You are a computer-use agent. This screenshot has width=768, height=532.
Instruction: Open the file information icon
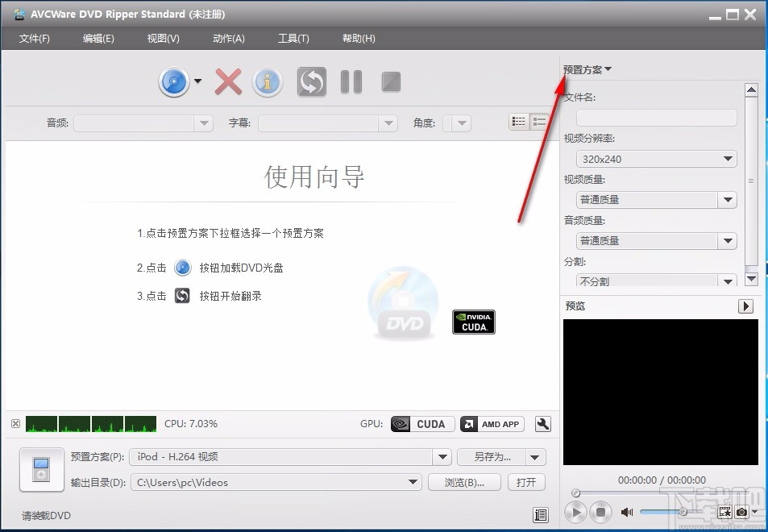click(x=268, y=81)
